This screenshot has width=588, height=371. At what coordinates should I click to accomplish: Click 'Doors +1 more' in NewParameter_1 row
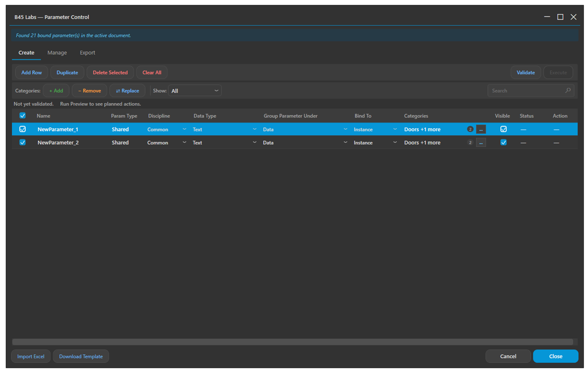tap(422, 129)
